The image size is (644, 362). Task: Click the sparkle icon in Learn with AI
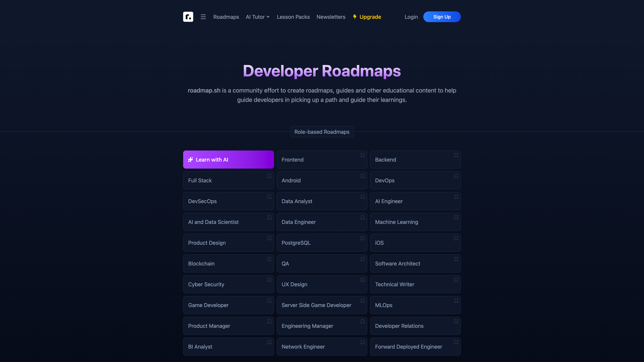(x=191, y=159)
